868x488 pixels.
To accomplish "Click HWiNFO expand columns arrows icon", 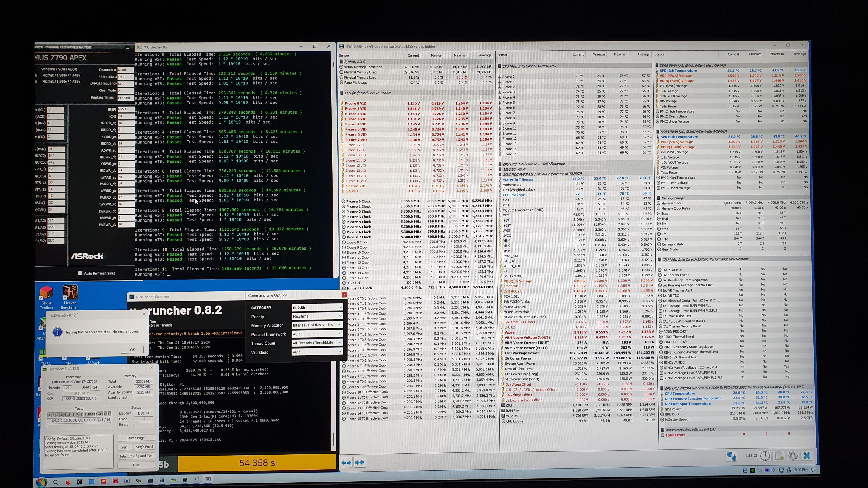I will 346,462.
